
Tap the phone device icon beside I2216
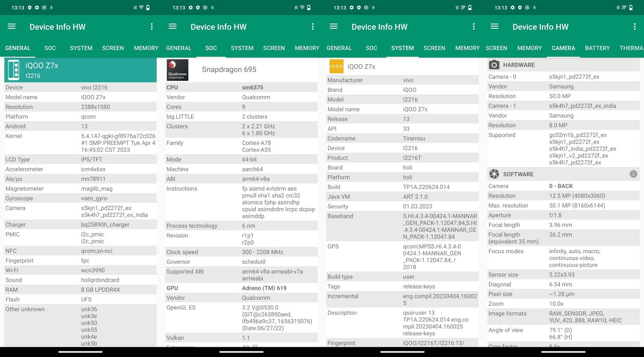pyautogui.click(x=14, y=70)
